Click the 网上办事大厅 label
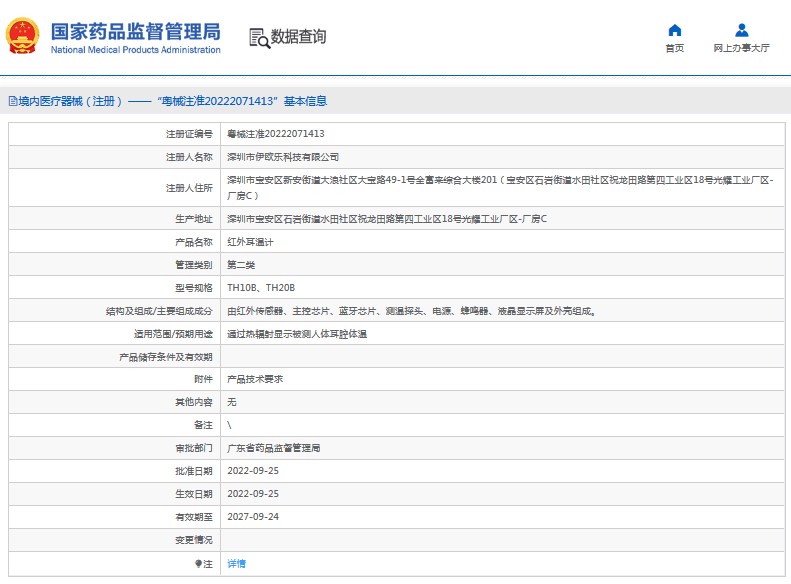 click(742, 48)
